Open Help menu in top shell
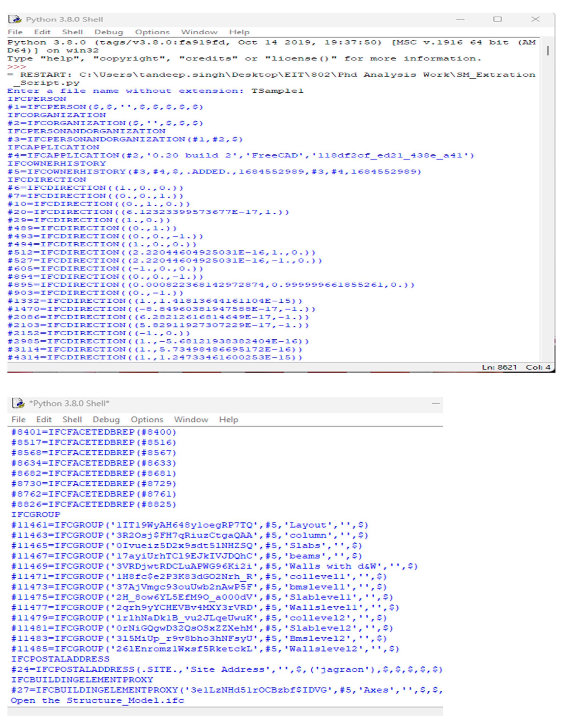Screen dimensions: 564x728 click(x=239, y=32)
